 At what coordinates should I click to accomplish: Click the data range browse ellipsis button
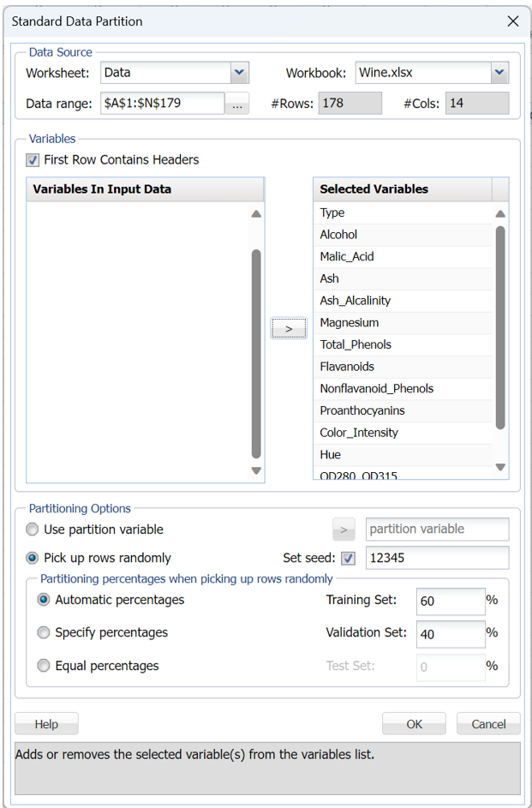pos(236,104)
